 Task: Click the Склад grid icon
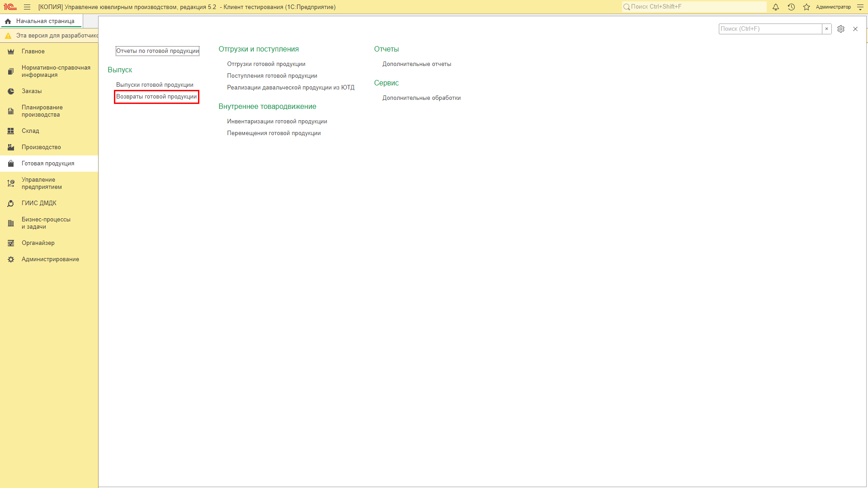coord(11,131)
